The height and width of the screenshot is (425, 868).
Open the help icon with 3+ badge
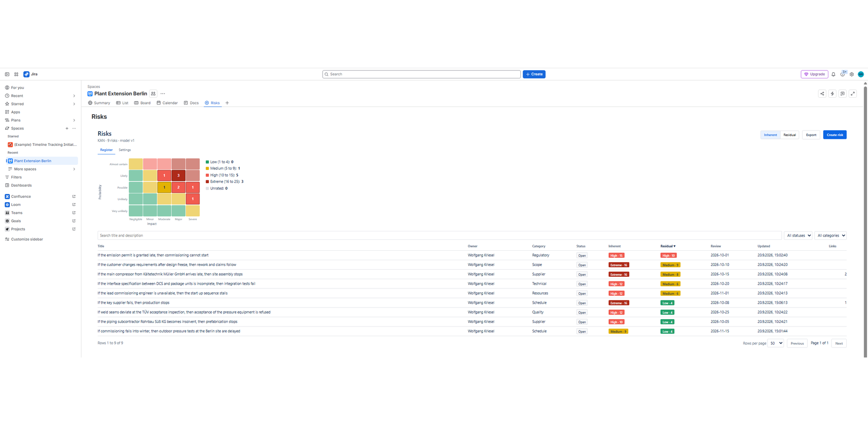pyautogui.click(x=843, y=74)
